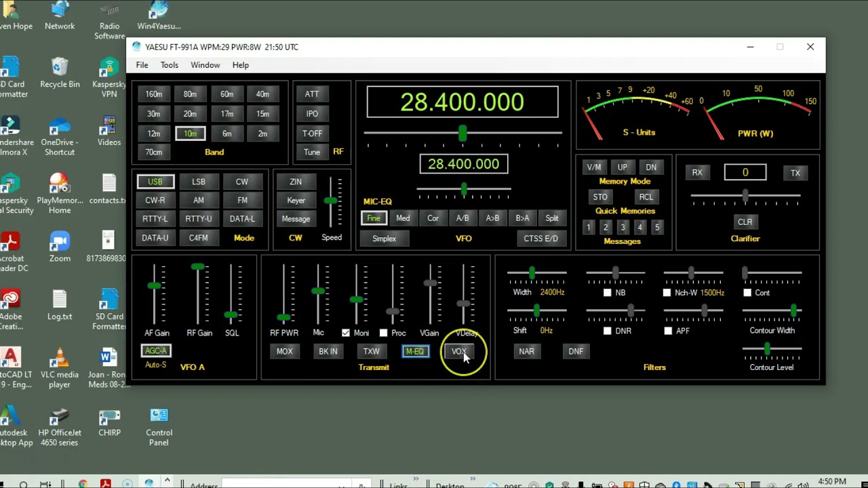Viewport: 868px width, 488px height.
Task: Click the Tune button
Action: pyautogui.click(x=312, y=152)
